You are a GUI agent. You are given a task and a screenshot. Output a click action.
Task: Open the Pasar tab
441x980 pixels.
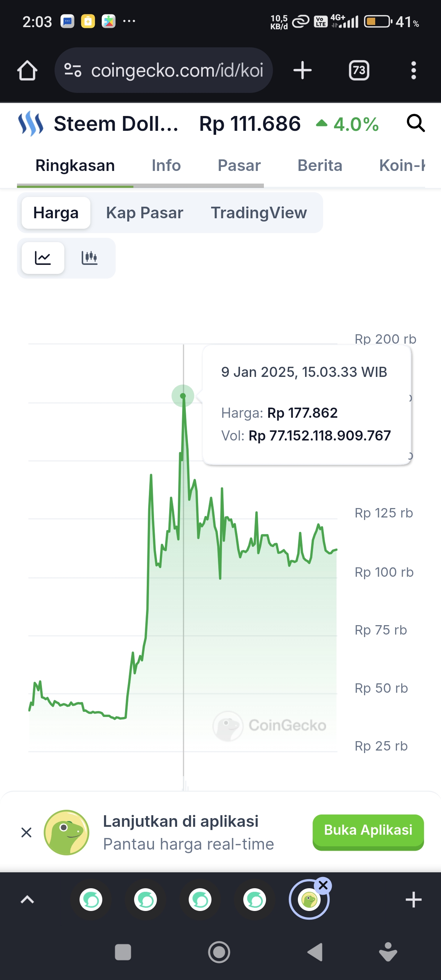[239, 166]
